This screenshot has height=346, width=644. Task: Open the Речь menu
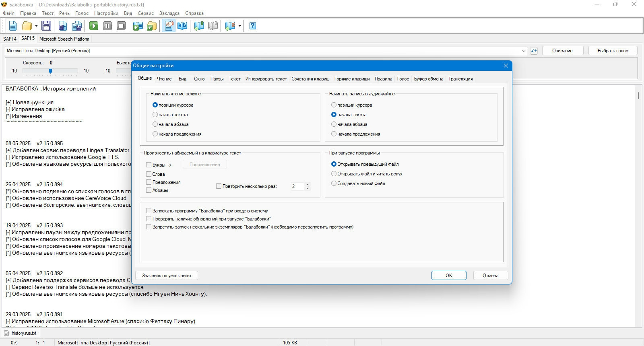tap(64, 13)
